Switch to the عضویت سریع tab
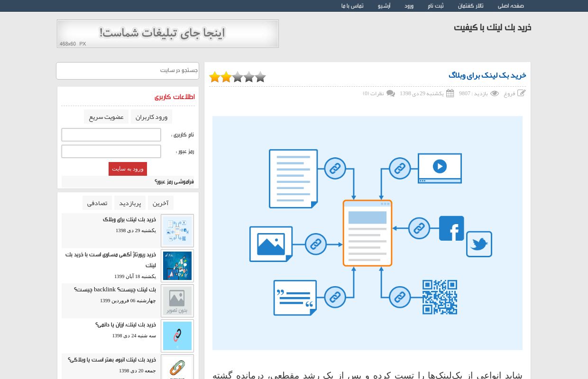Screen dimensions: 588x379 [106, 117]
